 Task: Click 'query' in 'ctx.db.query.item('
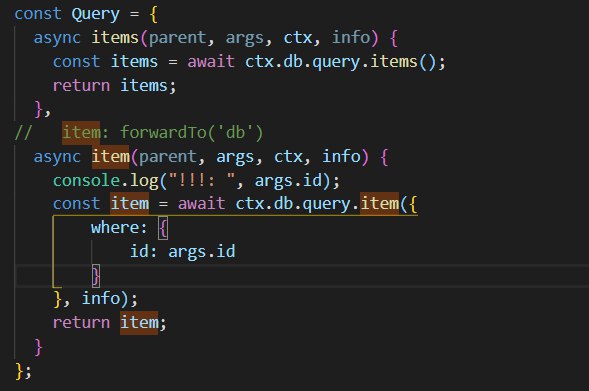point(326,203)
